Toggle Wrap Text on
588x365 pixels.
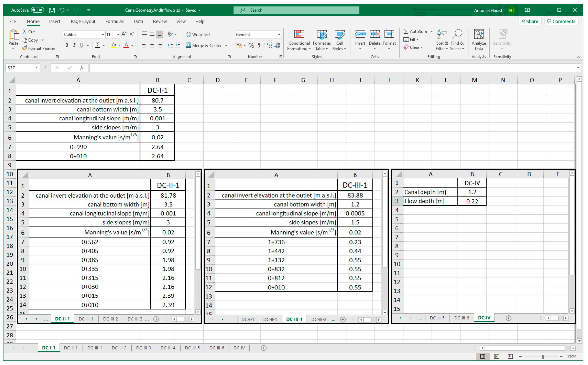click(198, 35)
